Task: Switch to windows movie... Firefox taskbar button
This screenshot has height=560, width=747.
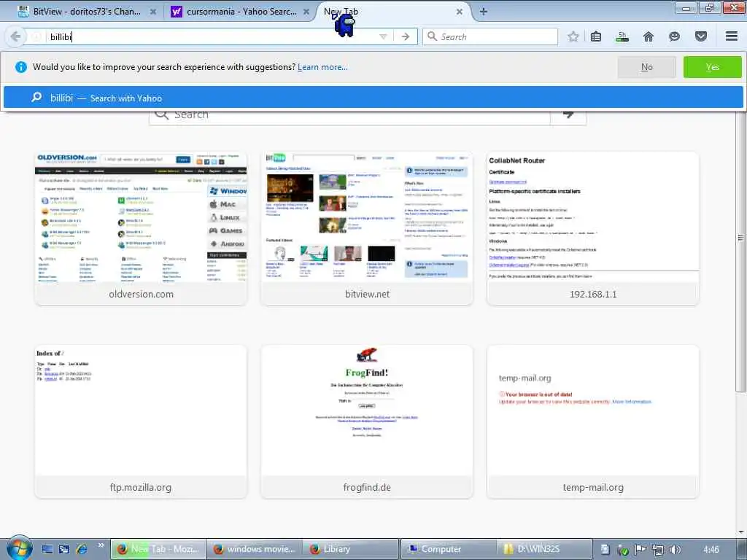Action: pos(255,549)
